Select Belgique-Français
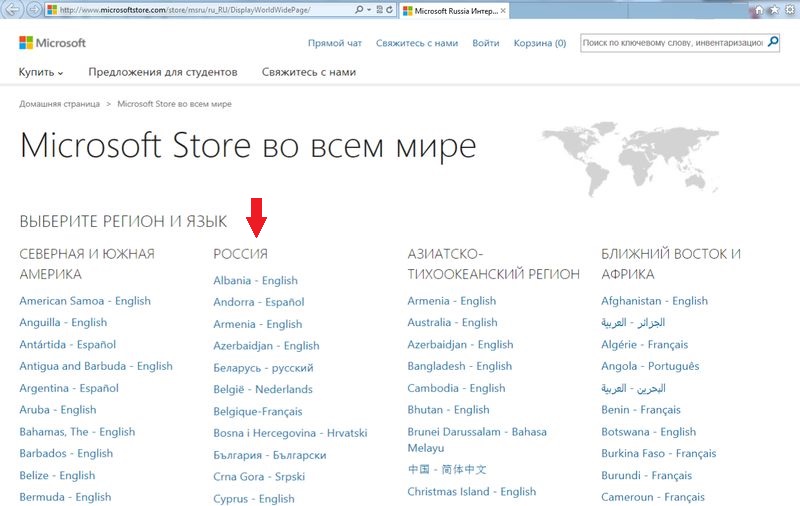 (258, 411)
